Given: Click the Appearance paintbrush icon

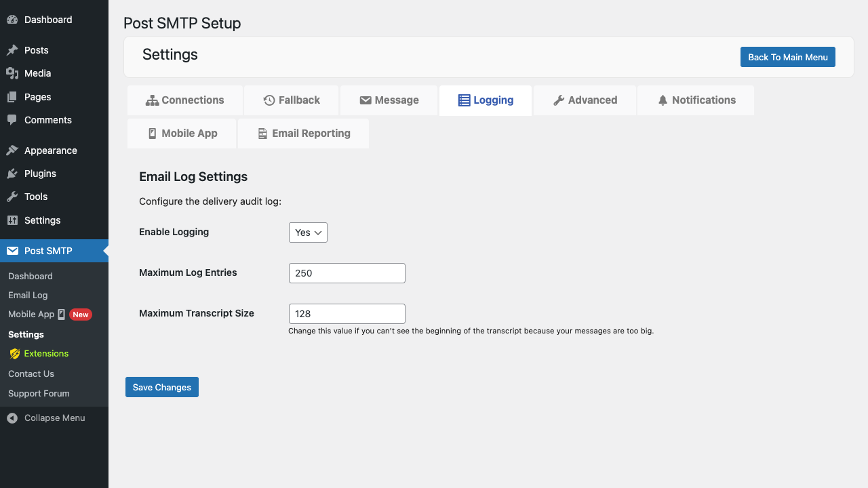Looking at the screenshot, I should [x=12, y=150].
